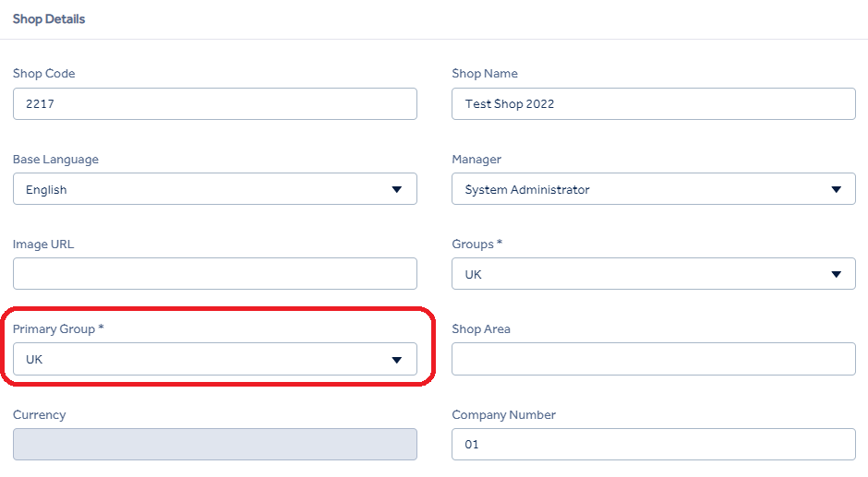
Task: Click the empty Image URL input field
Action: [x=215, y=273]
